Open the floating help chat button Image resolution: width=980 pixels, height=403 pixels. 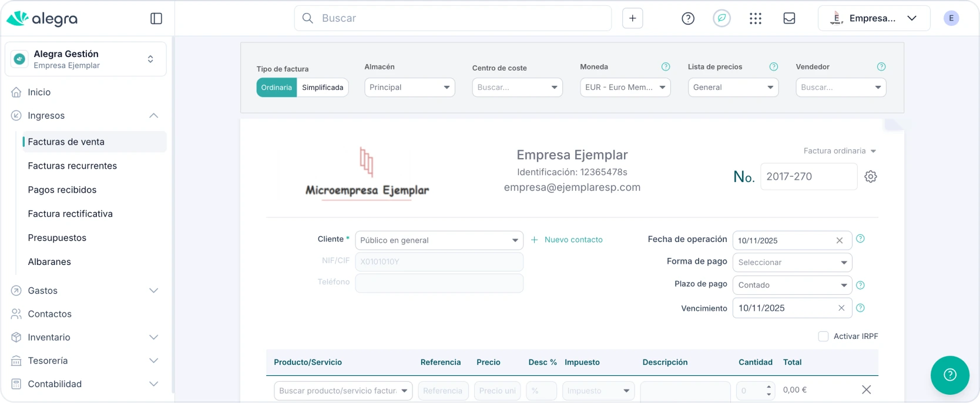pos(950,375)
